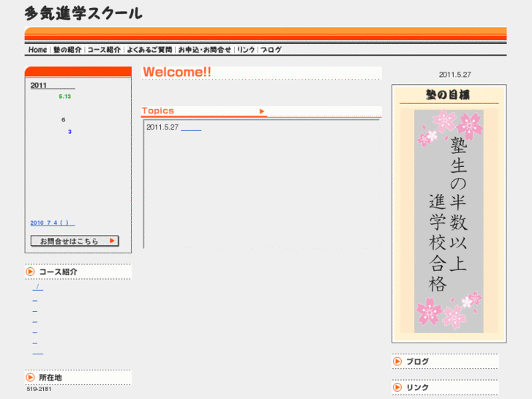This screenshot has width=532, height=399.
Task: Click the 2011.5.27 date above 塾の目標
Action: (454, 75)
